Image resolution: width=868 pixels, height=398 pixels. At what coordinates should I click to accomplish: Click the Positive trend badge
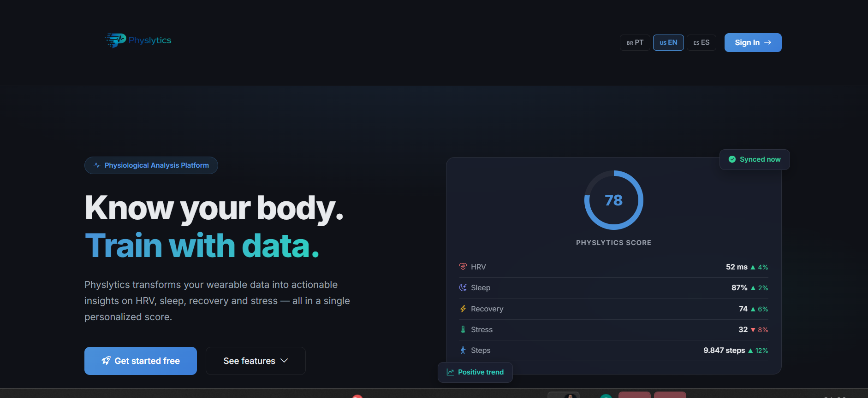(475, 372)
